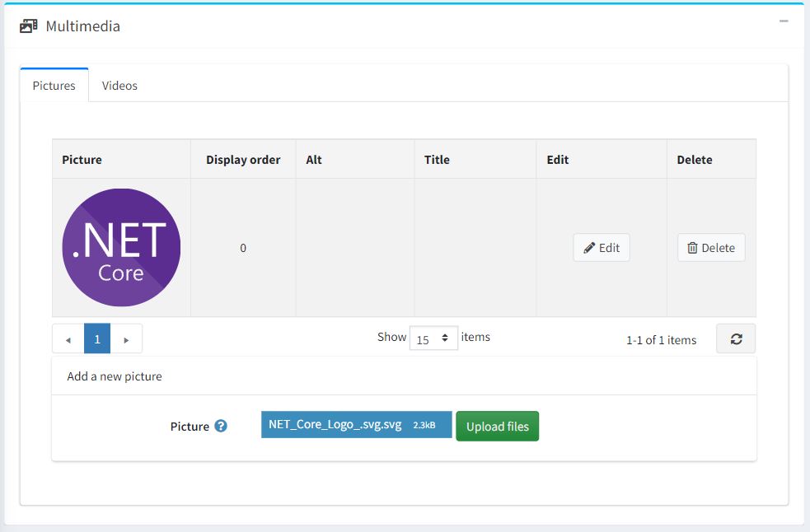The width and height of the screenshot is (810, 532).
Task: Click the Add a new picture heading
Action: point(115,376)
